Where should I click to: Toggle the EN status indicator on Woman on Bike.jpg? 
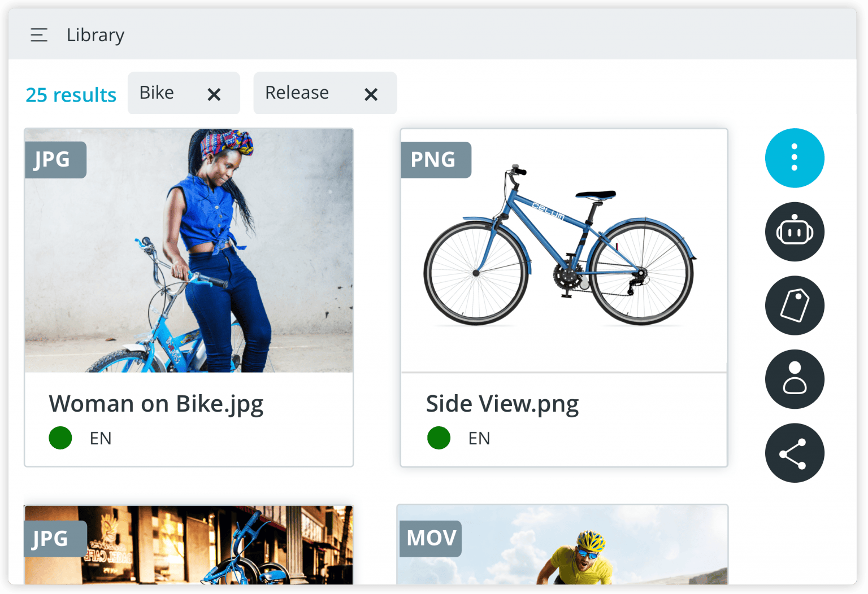click(x=101, y=438)
